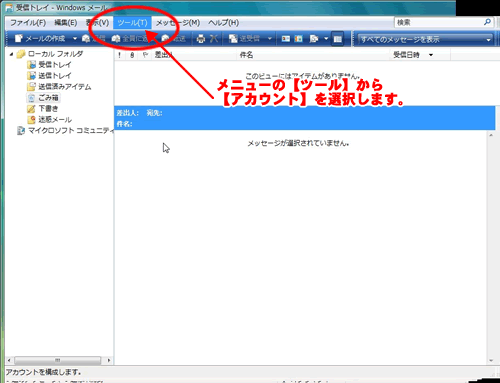Click status bar text アカウントを構成します
Viewport: 500px width, 383px height.
[43, 372]
